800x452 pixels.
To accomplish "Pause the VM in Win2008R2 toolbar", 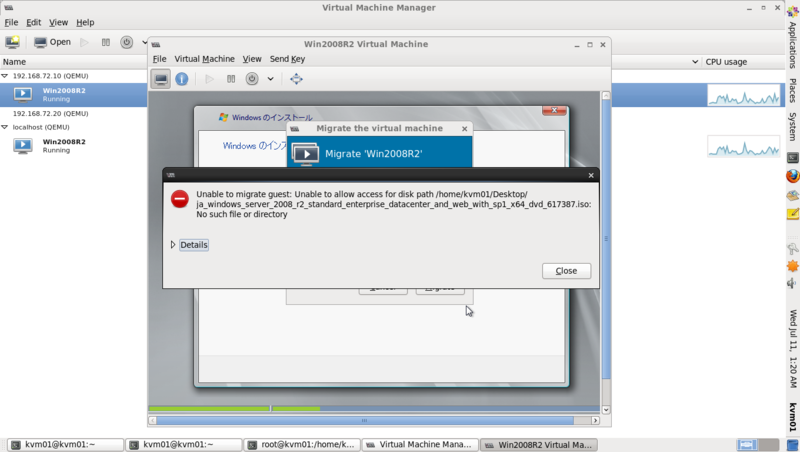I will tap(231, 79).
